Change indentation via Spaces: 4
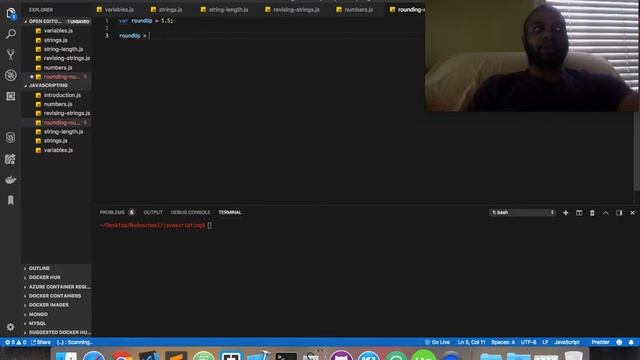640x360 pixels. coord(503,342)
